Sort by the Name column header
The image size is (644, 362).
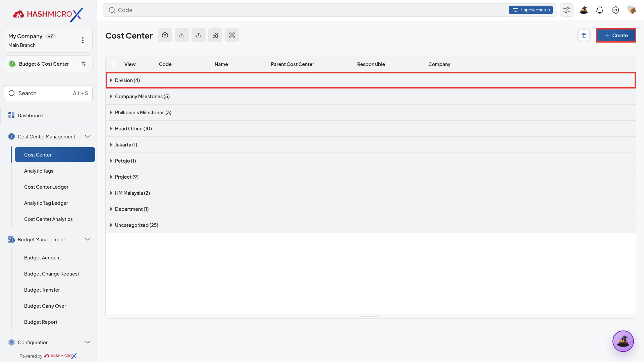tap(221, 64)
